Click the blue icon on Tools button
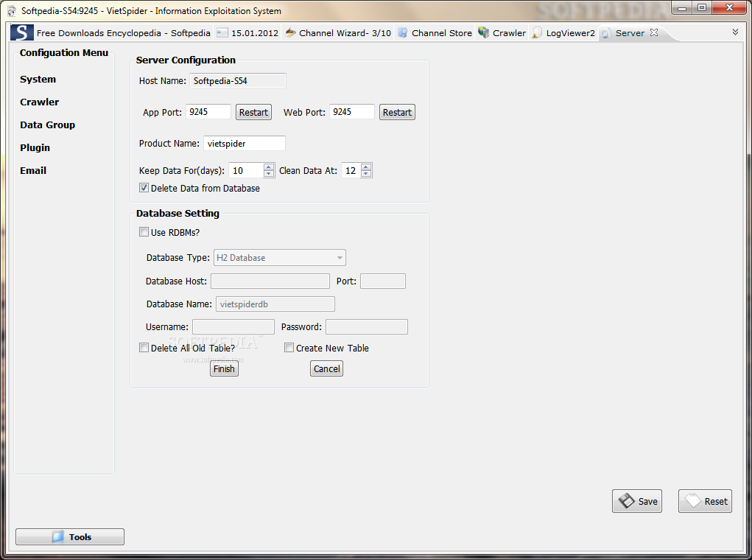Viewport: 752px width, 560px height. 58,536
